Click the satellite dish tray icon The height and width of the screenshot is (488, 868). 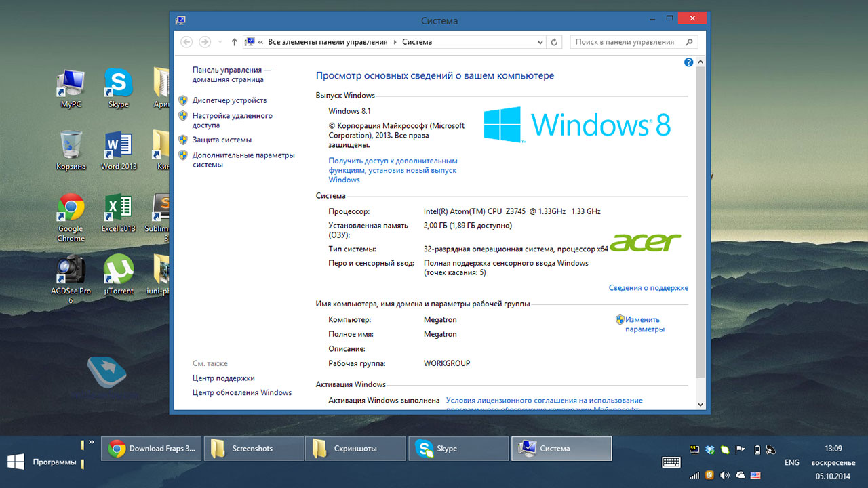pos(771,449)
